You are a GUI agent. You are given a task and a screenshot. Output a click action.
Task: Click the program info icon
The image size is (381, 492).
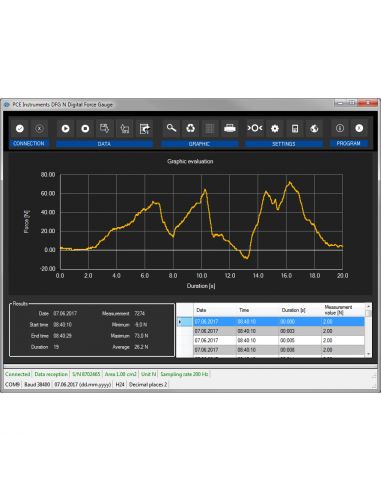tap(340, 128)
